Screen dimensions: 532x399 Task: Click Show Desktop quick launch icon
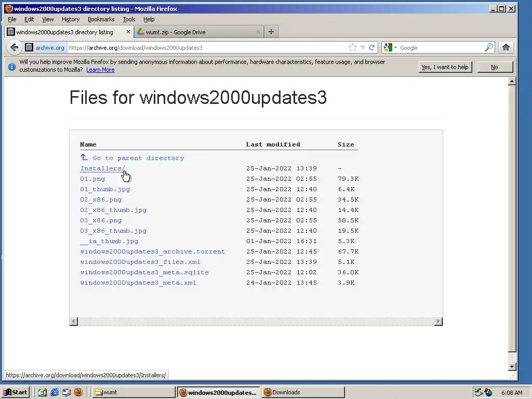point(66,392)
